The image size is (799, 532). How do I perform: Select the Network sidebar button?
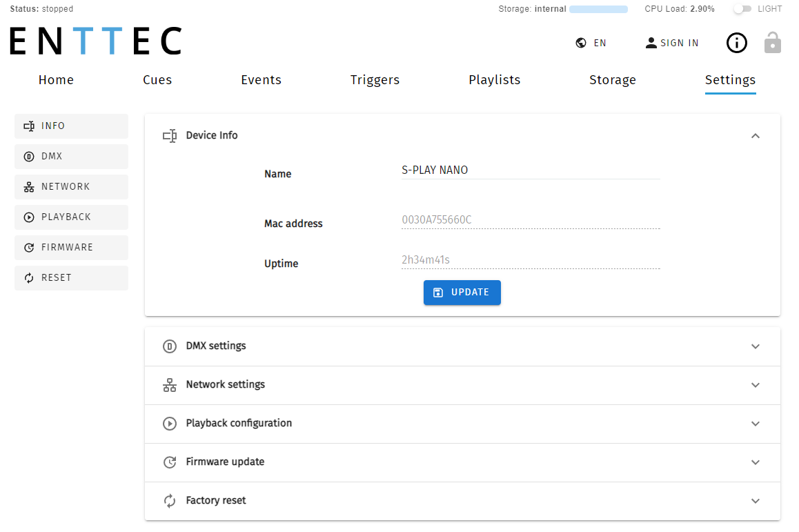pyautogui.click(x=71, y=187)
